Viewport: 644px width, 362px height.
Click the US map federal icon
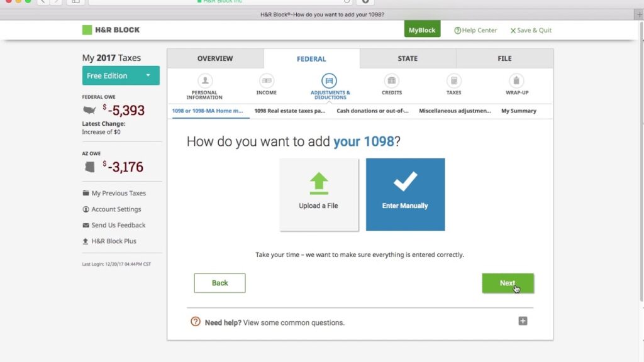pos(89,110)
